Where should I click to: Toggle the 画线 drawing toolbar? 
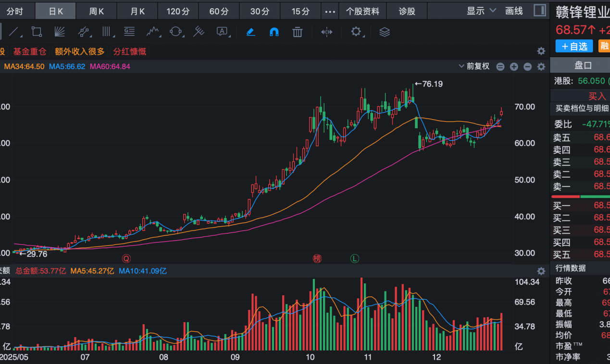tap(514, 11)
